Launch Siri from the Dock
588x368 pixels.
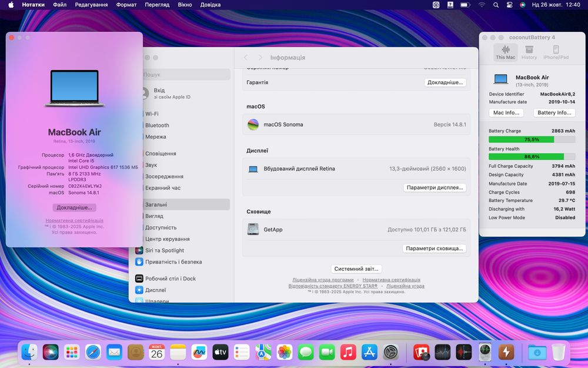point(51,352)
